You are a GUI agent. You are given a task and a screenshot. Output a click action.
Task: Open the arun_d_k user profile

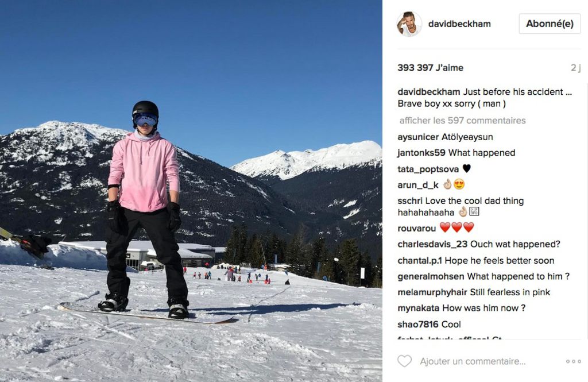418,185
